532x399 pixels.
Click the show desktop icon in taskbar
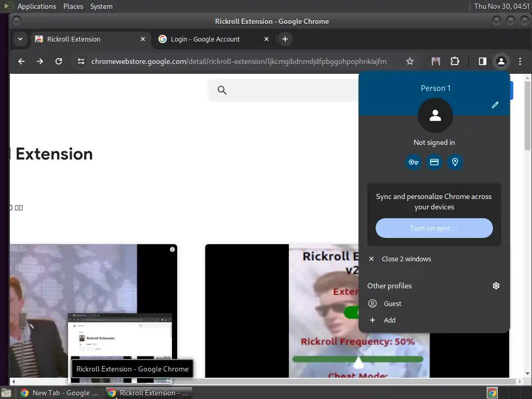pyautogui.click(x=6, y=393)
